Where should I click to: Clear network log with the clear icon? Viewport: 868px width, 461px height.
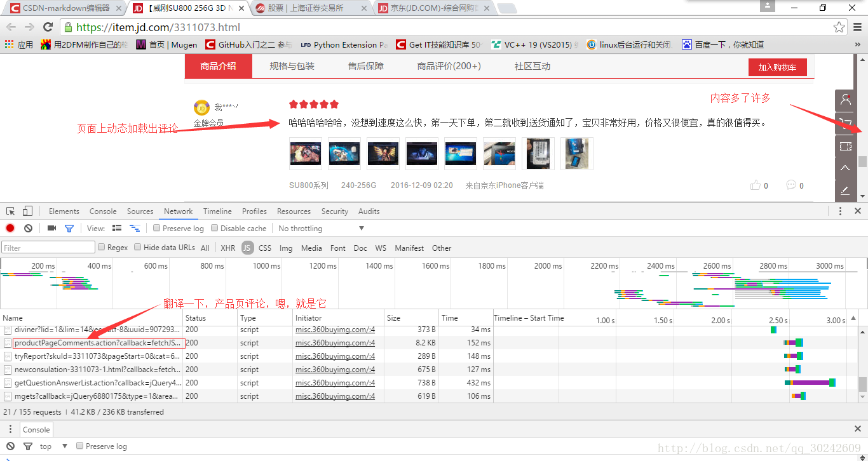[x=28, y=228]
